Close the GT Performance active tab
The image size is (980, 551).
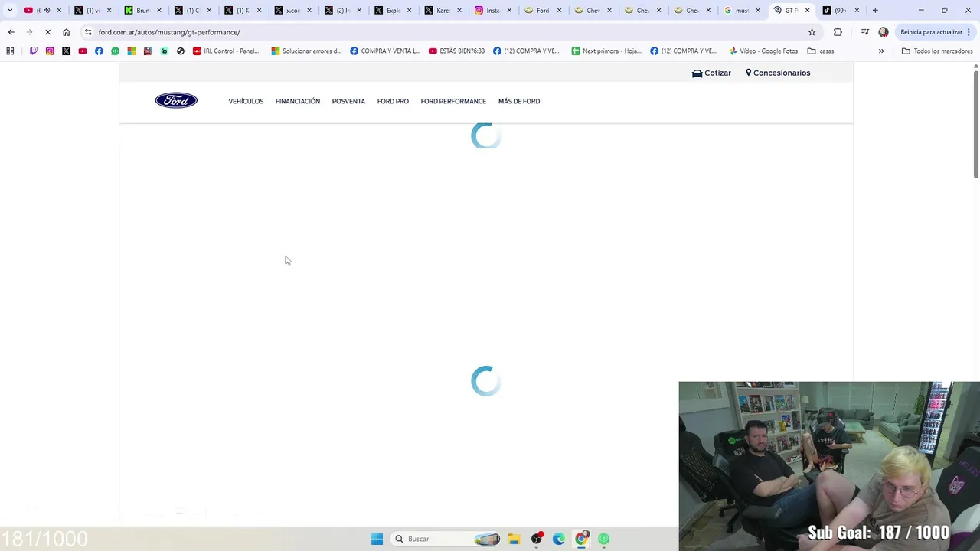(807, 11)
